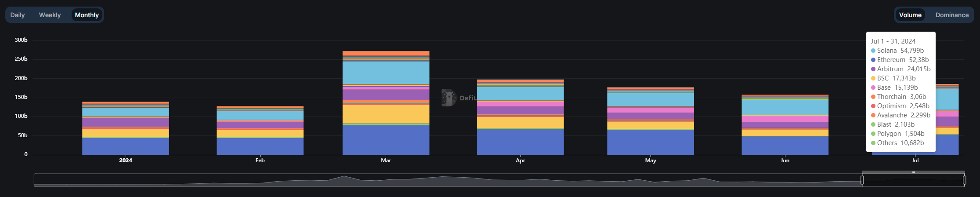
Task: Switch to Weekly interval
Action: click(x=50, y=15)
